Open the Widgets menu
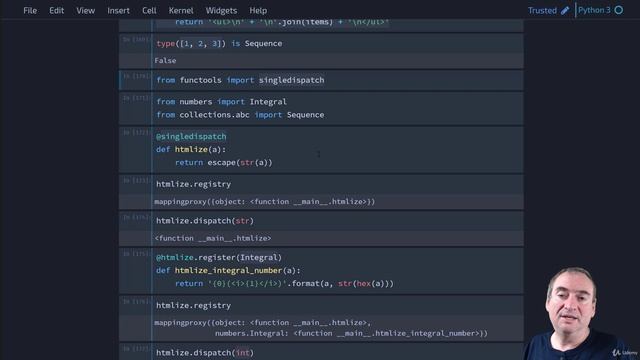The image size is (640, 360). (221, 11)
